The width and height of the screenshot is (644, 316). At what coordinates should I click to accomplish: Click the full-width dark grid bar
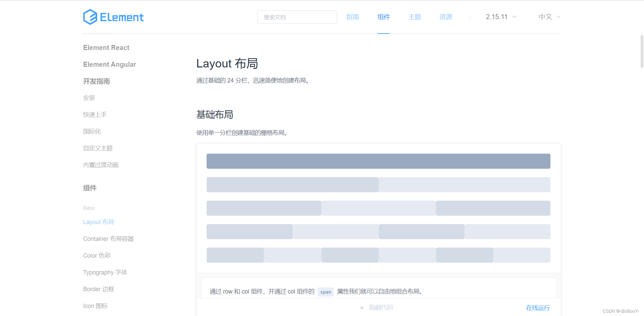[378, 161]
